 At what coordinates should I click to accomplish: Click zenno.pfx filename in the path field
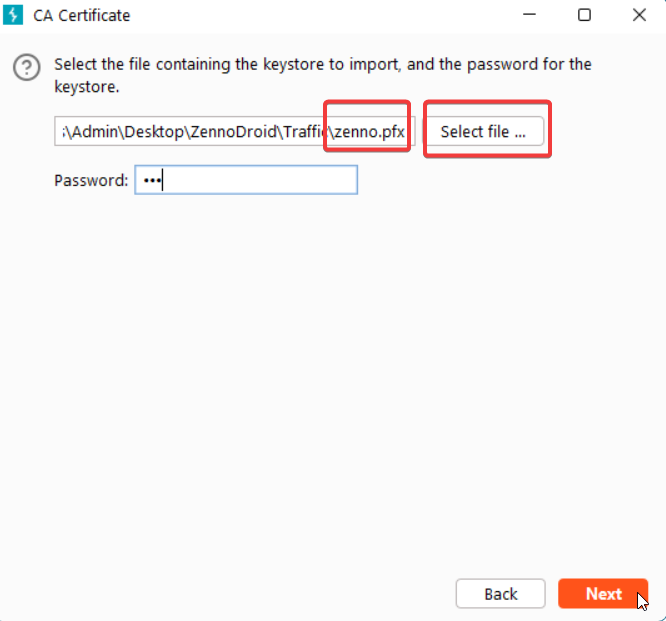click(x=369, y=132)
